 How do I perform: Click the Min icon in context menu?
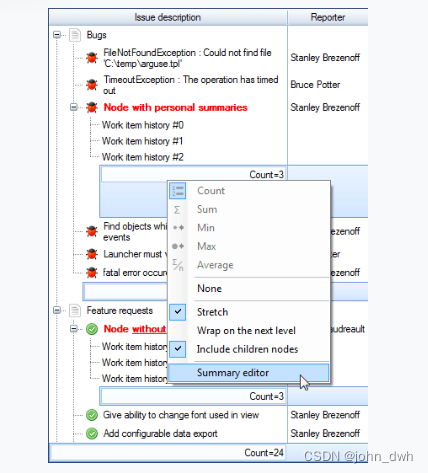click(178, 228)
